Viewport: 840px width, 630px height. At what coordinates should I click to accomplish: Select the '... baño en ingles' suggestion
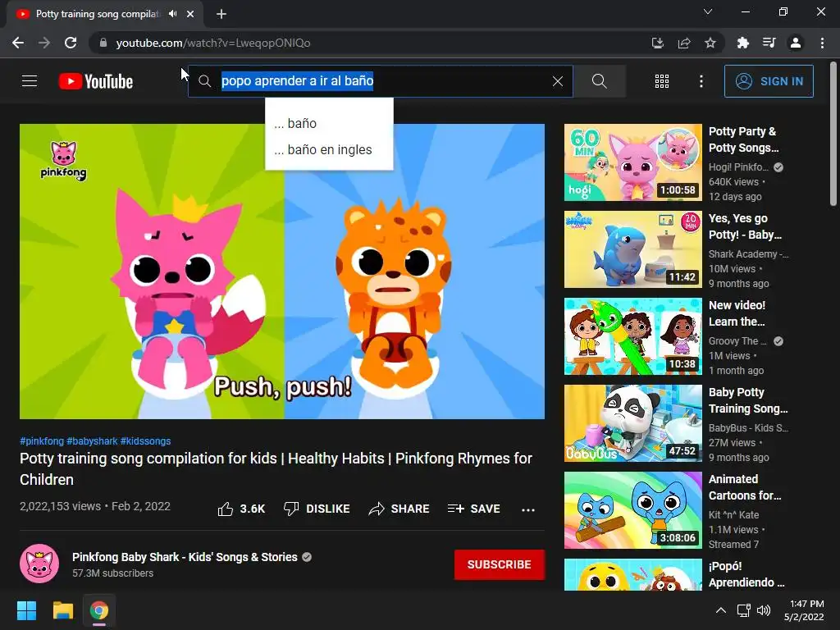329,149
